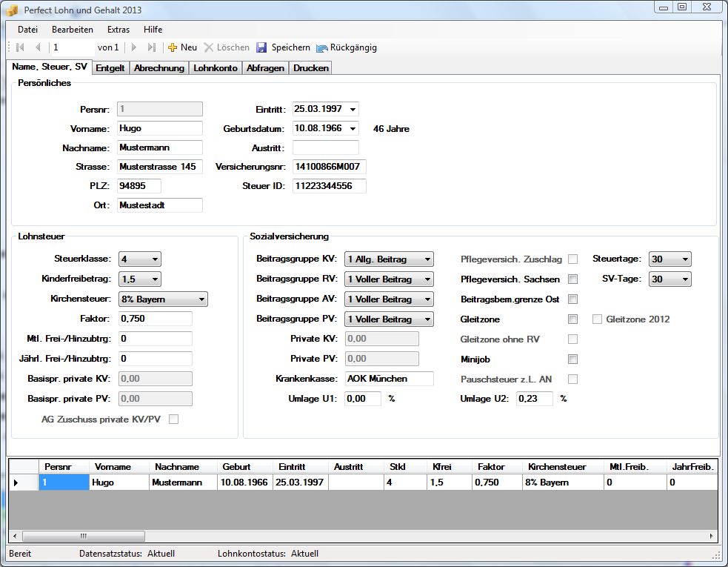Viewport: 728px width, 567px height.
Task: Toggle Gleitzone ohne RV checkbox
Action: pyautogui.click(x=573, y=339)
